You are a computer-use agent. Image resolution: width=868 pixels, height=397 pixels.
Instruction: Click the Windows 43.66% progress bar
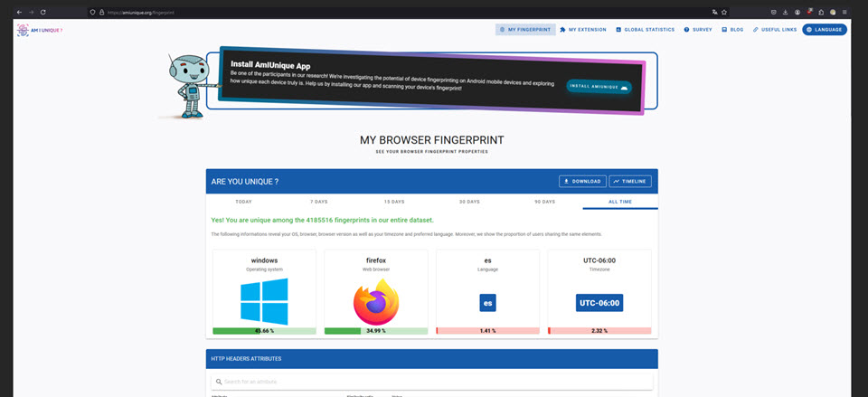(x=264, y=331)
